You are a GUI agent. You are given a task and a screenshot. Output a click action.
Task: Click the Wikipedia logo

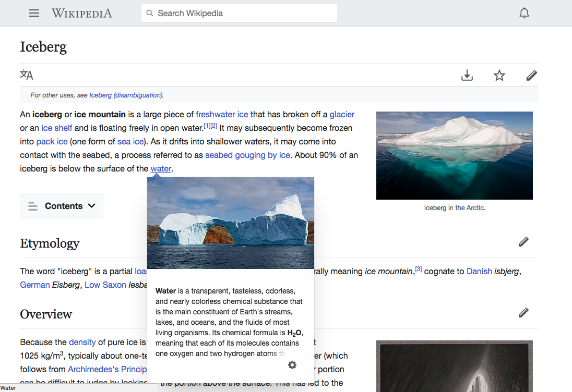82,13
